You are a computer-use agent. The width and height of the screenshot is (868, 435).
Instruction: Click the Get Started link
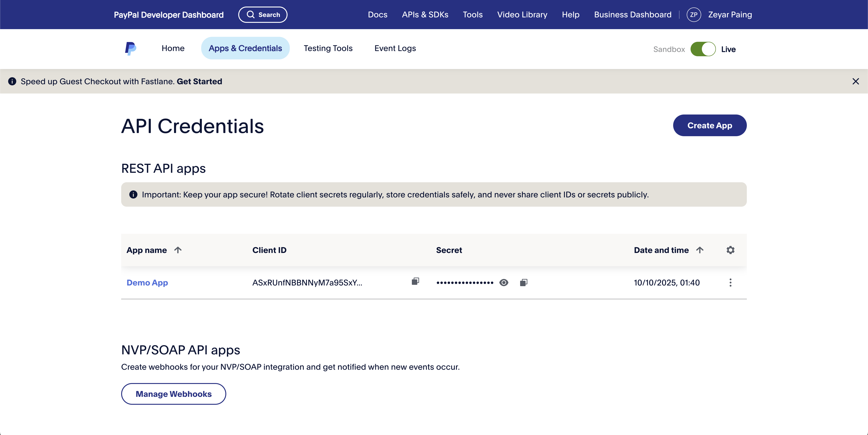click(x=199, y=82)
